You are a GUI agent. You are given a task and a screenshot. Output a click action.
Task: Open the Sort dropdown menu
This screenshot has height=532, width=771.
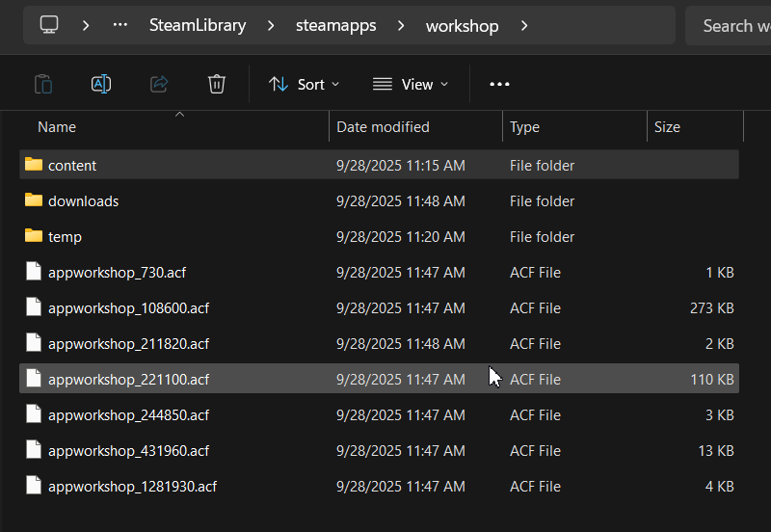tap(304, 84)
